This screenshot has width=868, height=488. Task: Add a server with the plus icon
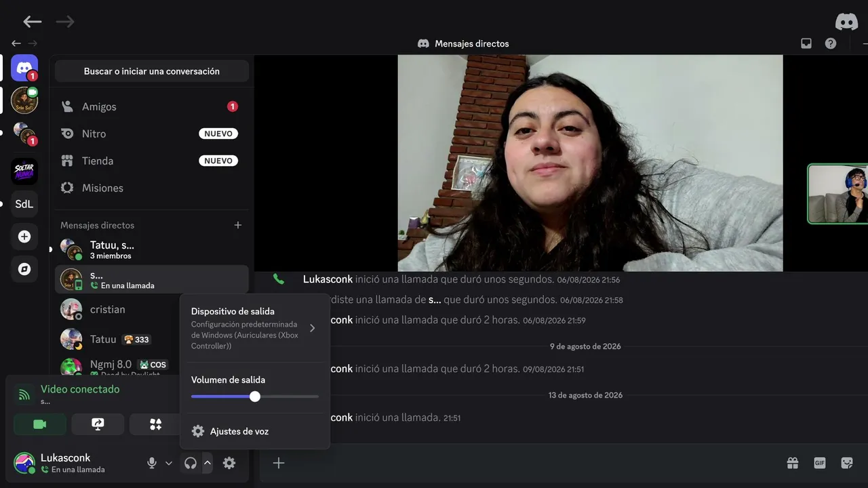coord(24,237)
